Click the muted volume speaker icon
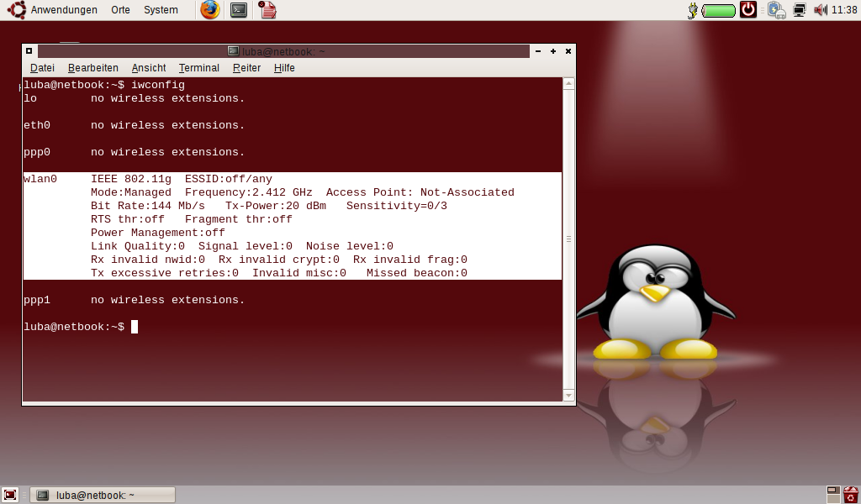The height and width of the screenshot is (504, 861). [x=821, y=10]
